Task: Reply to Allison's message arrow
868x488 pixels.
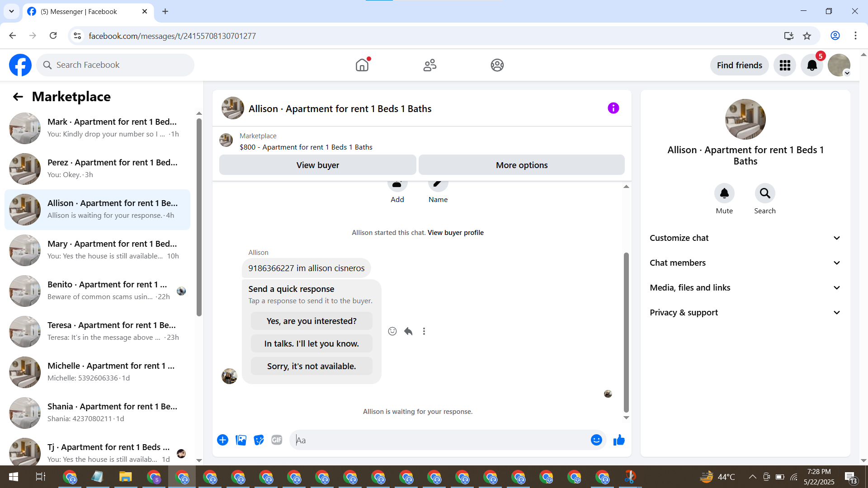Action: [408, 331]
